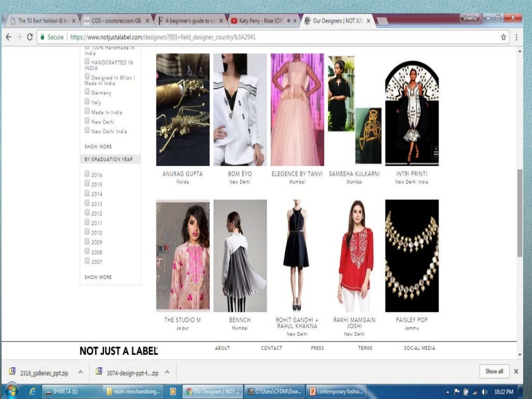Image resolution: width=532 pixels, height=399 pixels.
Task: Open the media player taskbar icon
Action: pos(173,392)
